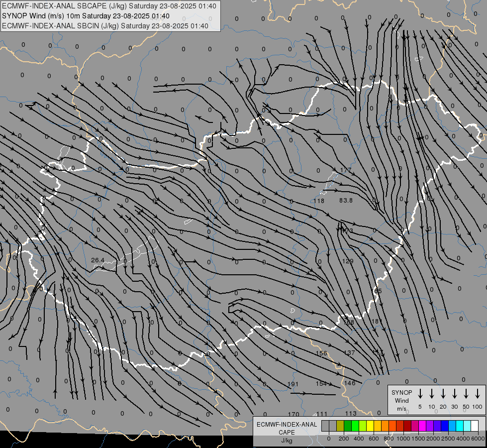Click the 1000 tick label on colorbar
This screenshot has height=448, width=487.
point(403,439)
